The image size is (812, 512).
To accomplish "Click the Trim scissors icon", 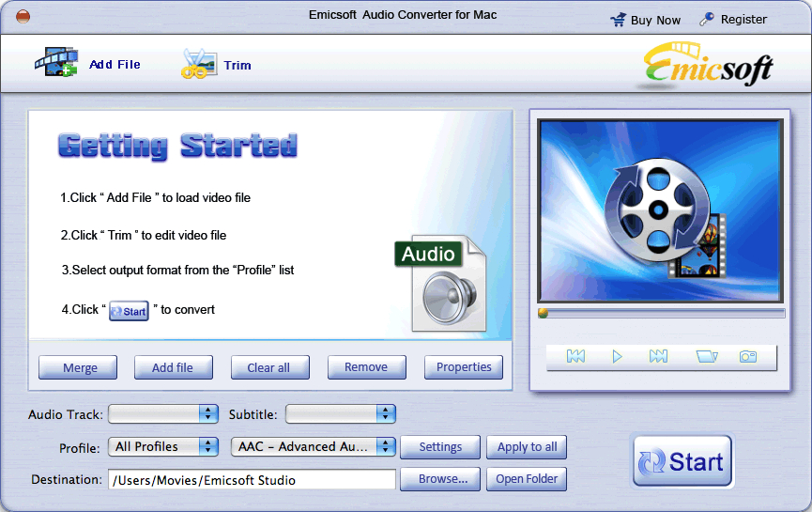I will tap(198, 64).
